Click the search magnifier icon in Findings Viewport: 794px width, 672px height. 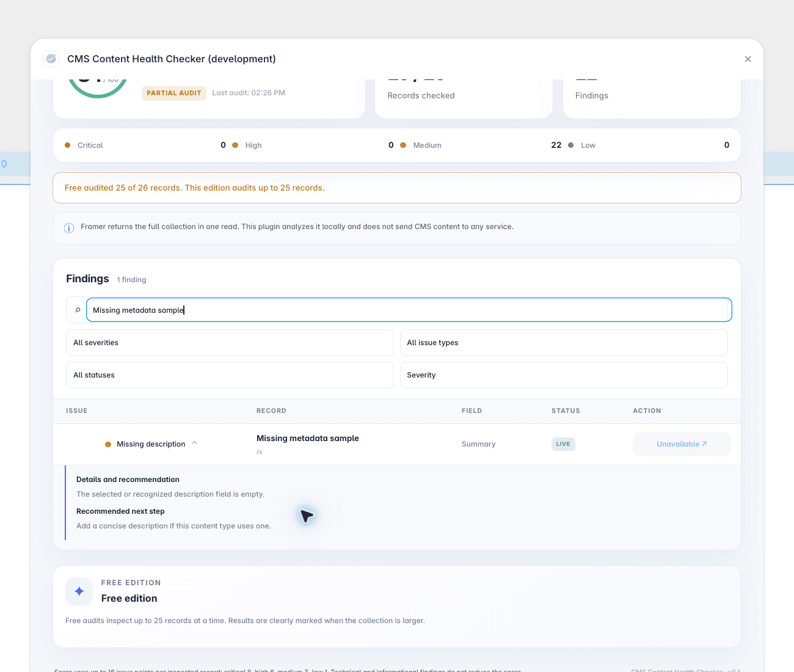point(78,310)
